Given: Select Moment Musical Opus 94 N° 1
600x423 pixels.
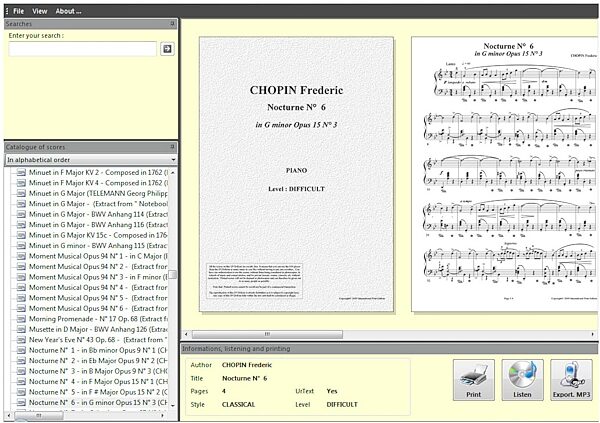Looking at the screenshot, I should coord(98,256).
